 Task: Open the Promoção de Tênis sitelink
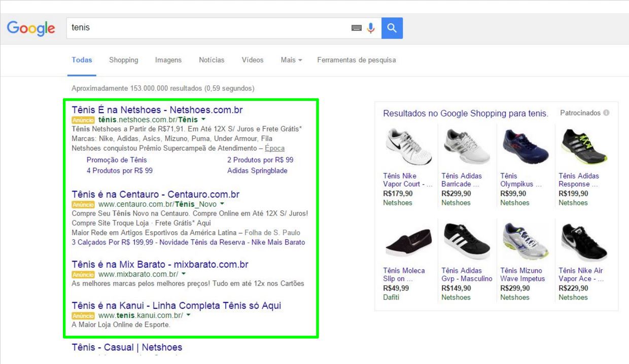117,160
